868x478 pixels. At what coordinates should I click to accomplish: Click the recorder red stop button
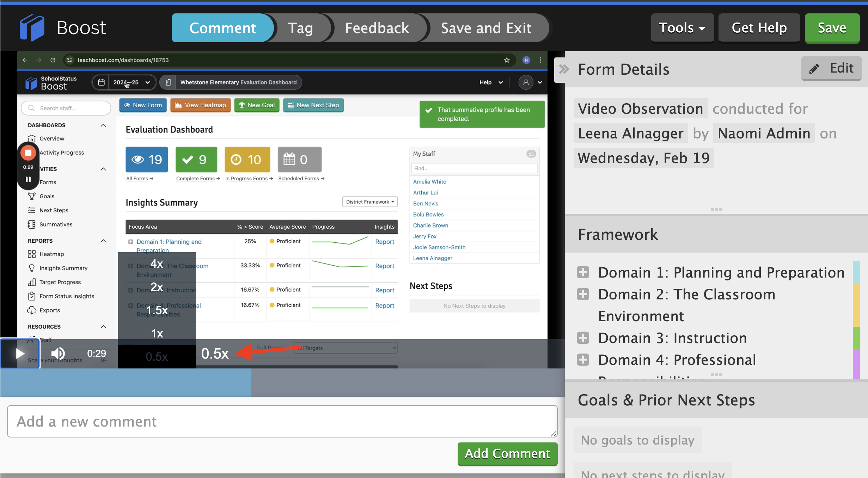point(28,153)
